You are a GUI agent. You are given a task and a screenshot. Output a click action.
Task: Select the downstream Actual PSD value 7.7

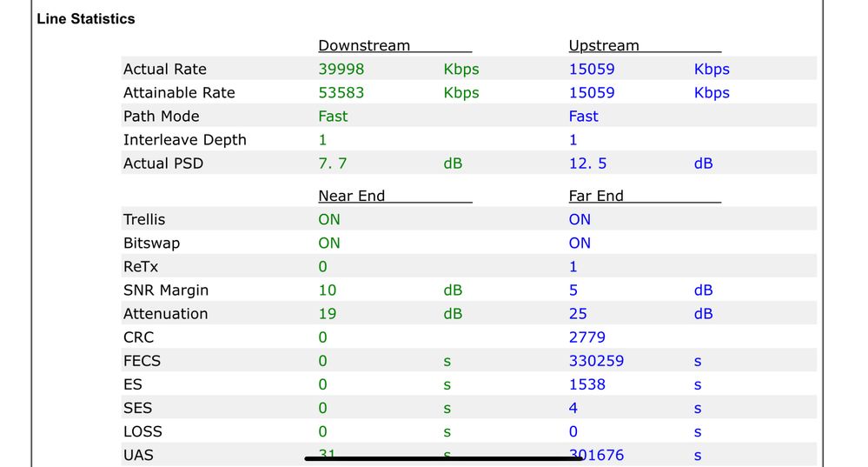334,163
